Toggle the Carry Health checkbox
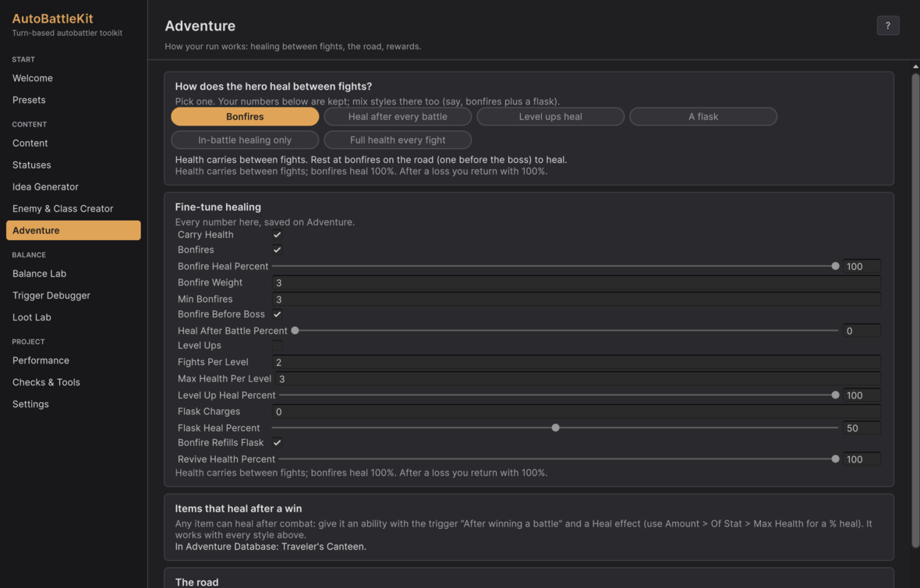Image resolution: width=920 pixels, height=588 pixels. 277,235
